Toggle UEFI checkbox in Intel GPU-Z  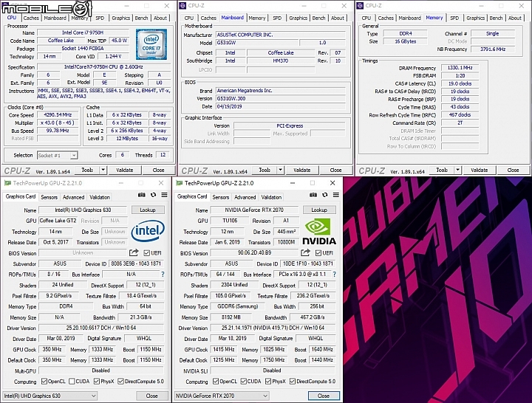(x=146, y=253)
